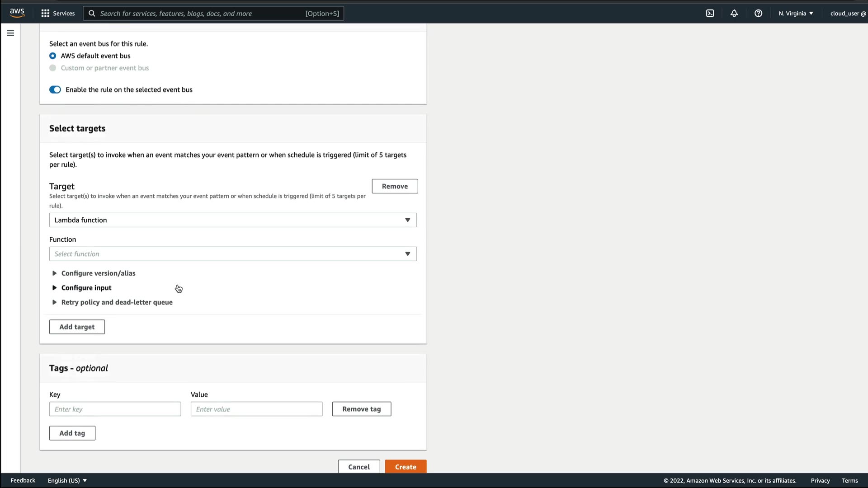Toggle Enable the rule on event bus
868x488 pixels.
[x=55, y=89]
